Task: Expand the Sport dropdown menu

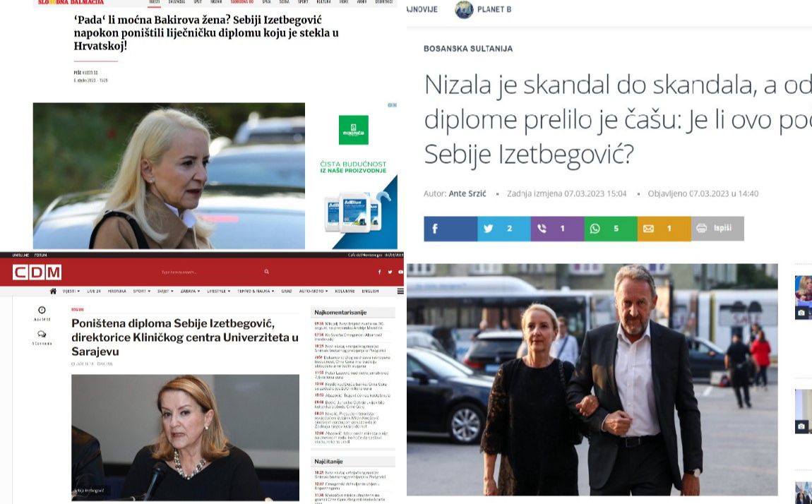Action: pos(142,292)
